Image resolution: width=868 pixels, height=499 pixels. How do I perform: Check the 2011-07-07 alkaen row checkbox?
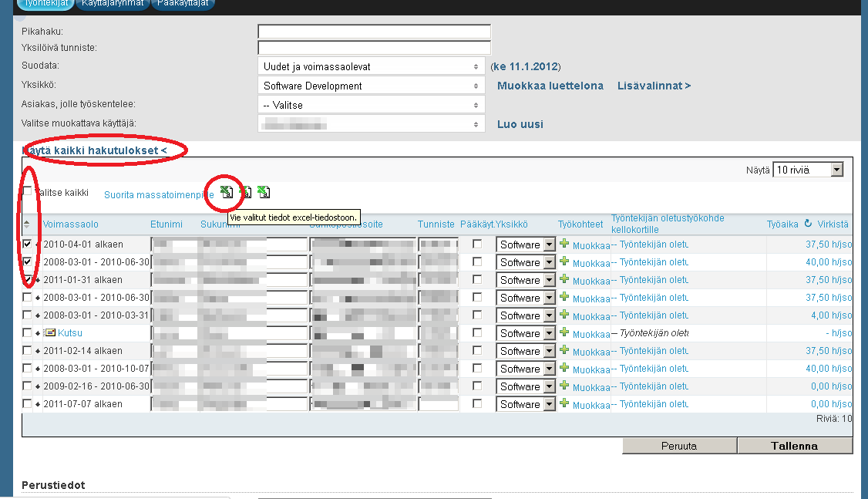(x=28, y=403)
